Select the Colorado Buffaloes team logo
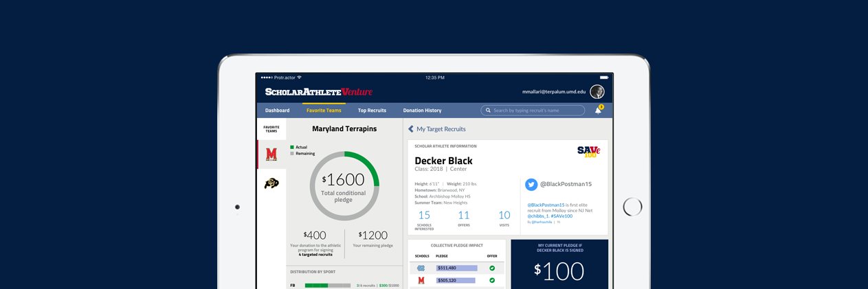The image size is (868, 289). click(271, 183)
